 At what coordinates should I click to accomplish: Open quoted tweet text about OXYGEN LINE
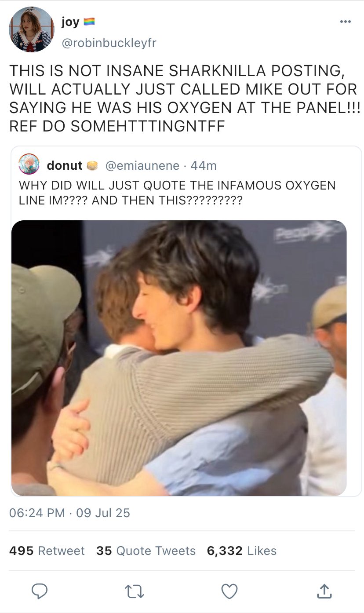pos(177,192)
